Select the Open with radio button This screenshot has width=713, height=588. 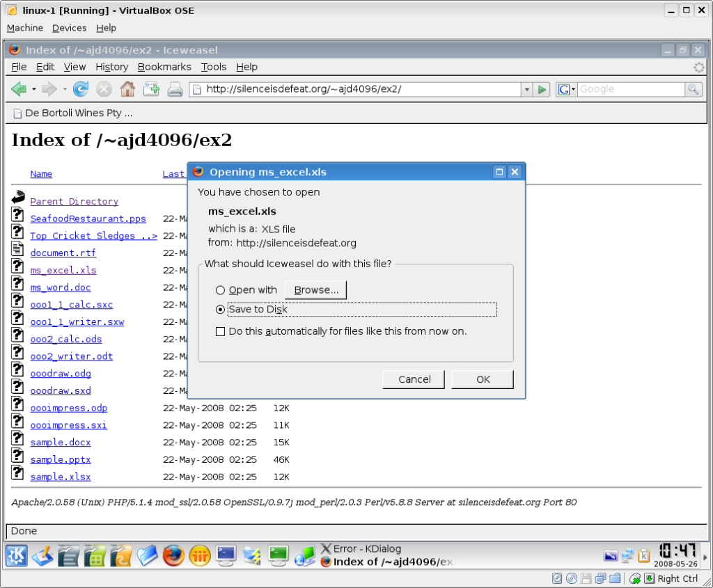221,290
